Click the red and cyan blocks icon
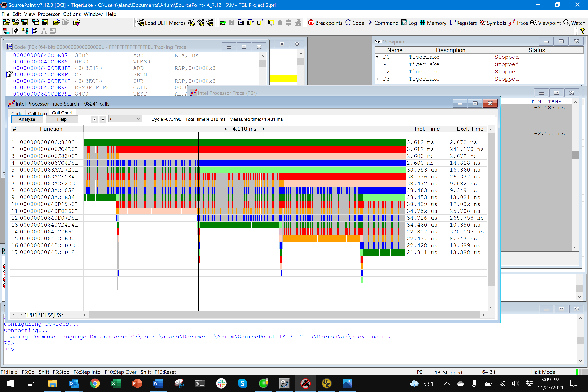 point(6,31)
